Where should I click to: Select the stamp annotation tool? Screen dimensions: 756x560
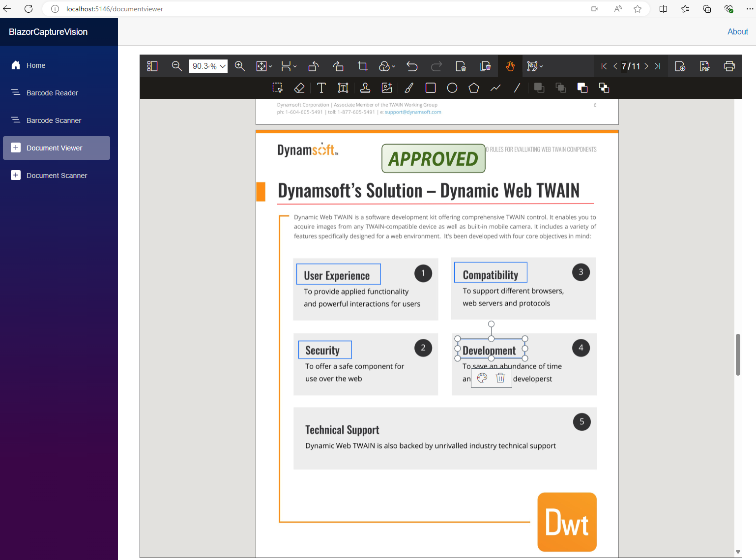(x=365, y=88)
